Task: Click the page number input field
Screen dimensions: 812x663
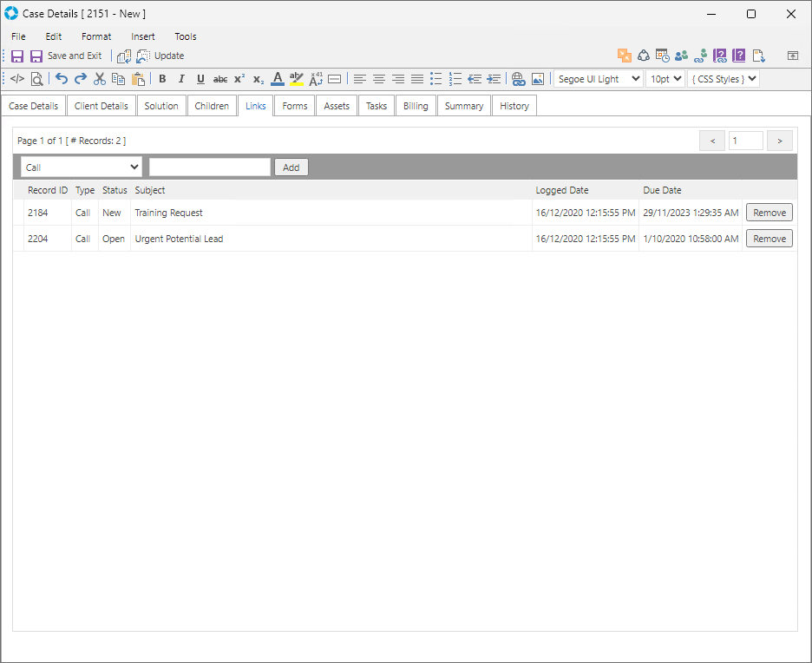Action: [x=745, y=141]
